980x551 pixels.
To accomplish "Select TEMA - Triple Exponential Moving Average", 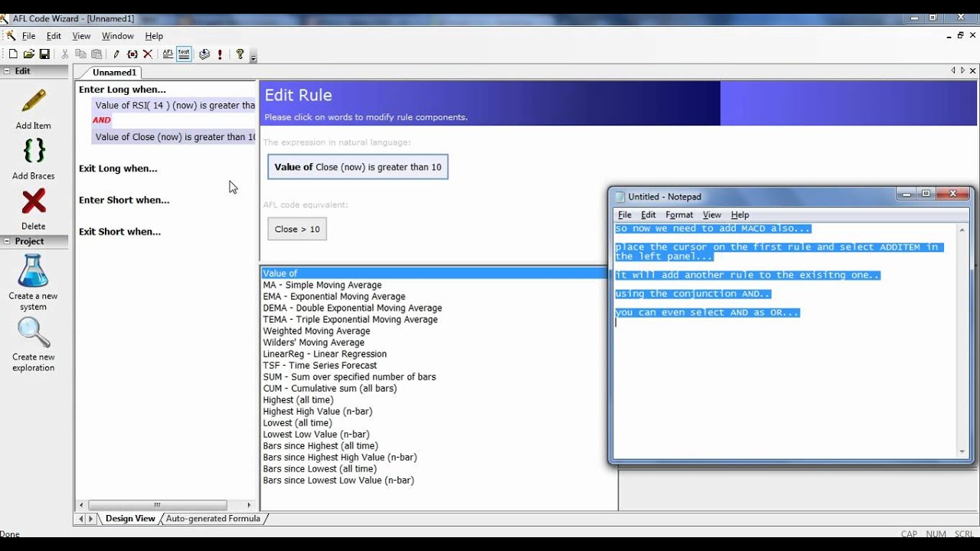I will click(x=351, y=319).
